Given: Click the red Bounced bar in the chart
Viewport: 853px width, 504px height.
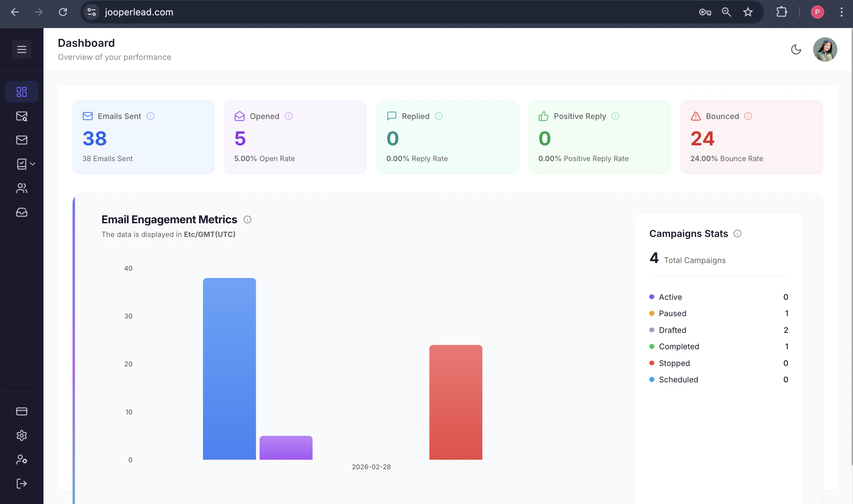Looking at the screenshot, I should 456,402.
